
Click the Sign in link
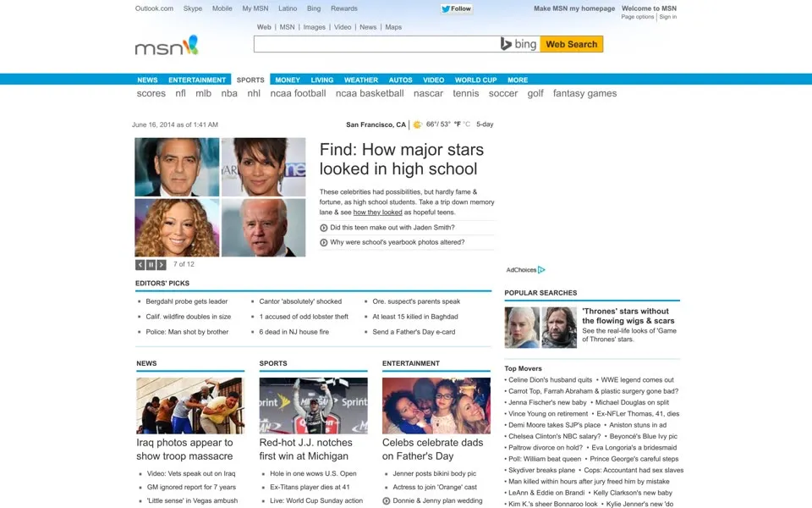(668, 17)
